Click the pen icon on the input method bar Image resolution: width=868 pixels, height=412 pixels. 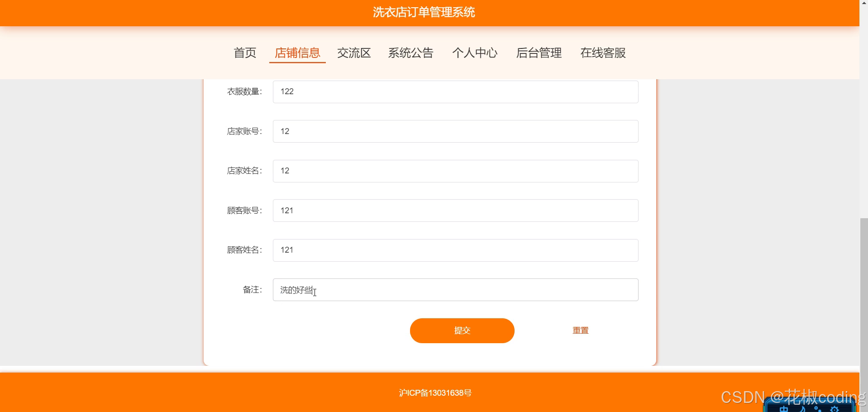pyautogui.click(x=817, y=409)
